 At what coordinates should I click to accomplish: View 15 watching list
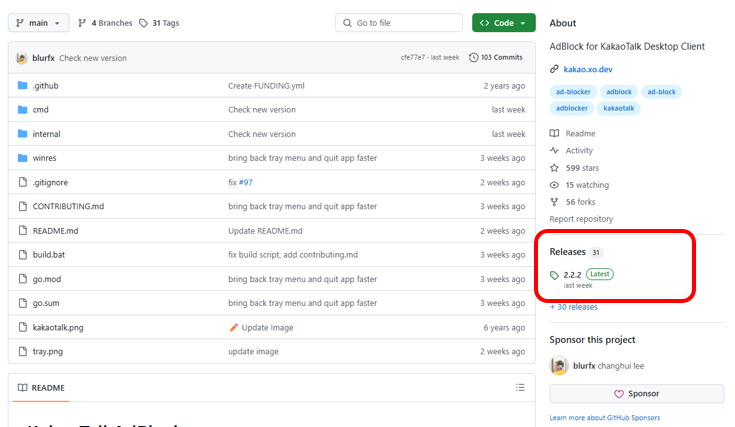[x=587, y=185]
